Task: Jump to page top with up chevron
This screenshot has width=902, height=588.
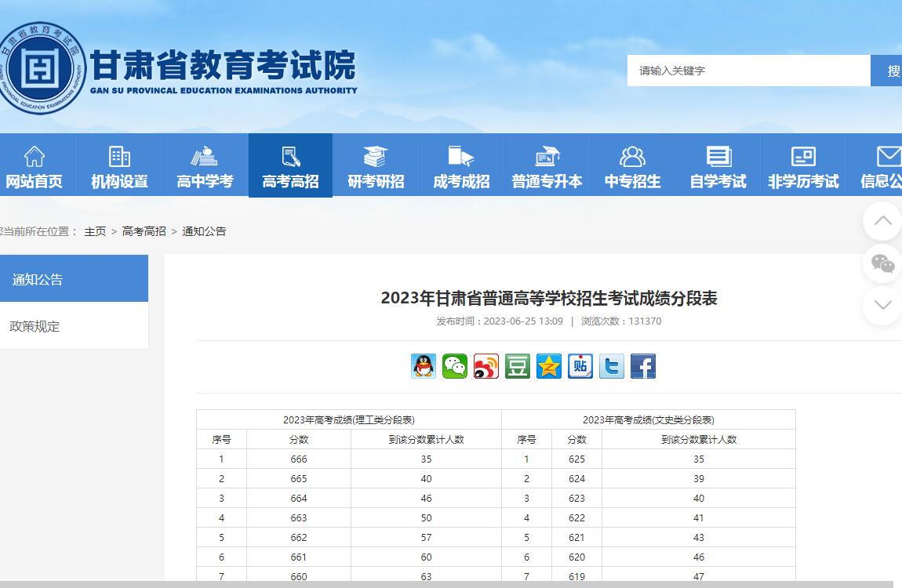Action: tap(882, 221)
